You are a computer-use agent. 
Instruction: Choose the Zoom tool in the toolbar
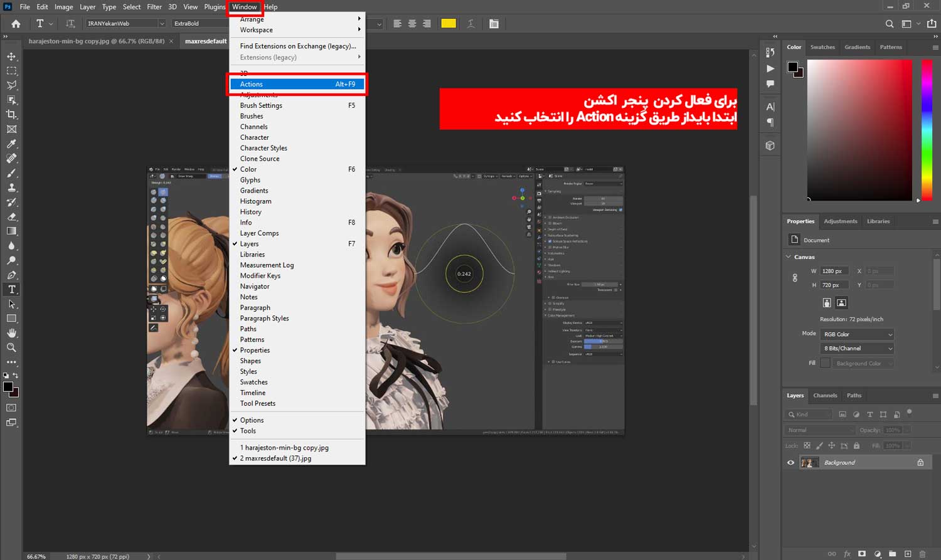click(x=11, y=347)
